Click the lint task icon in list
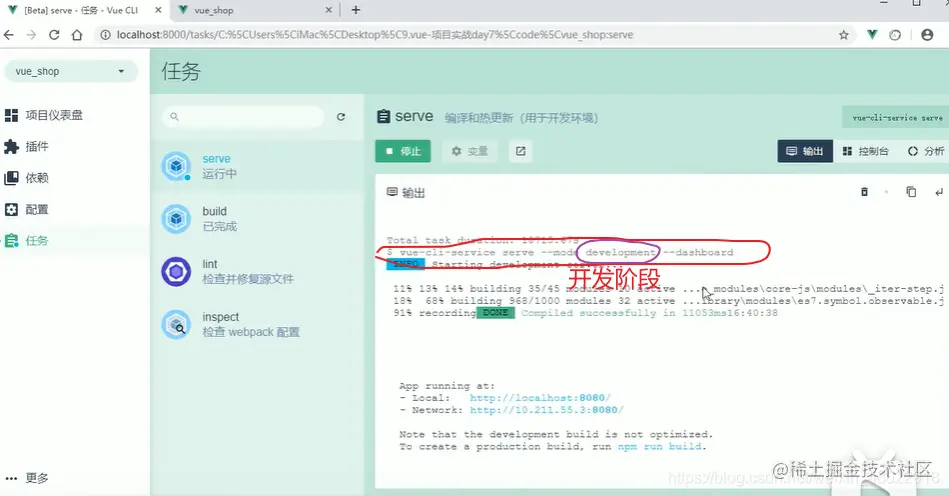 pos(176,272)
